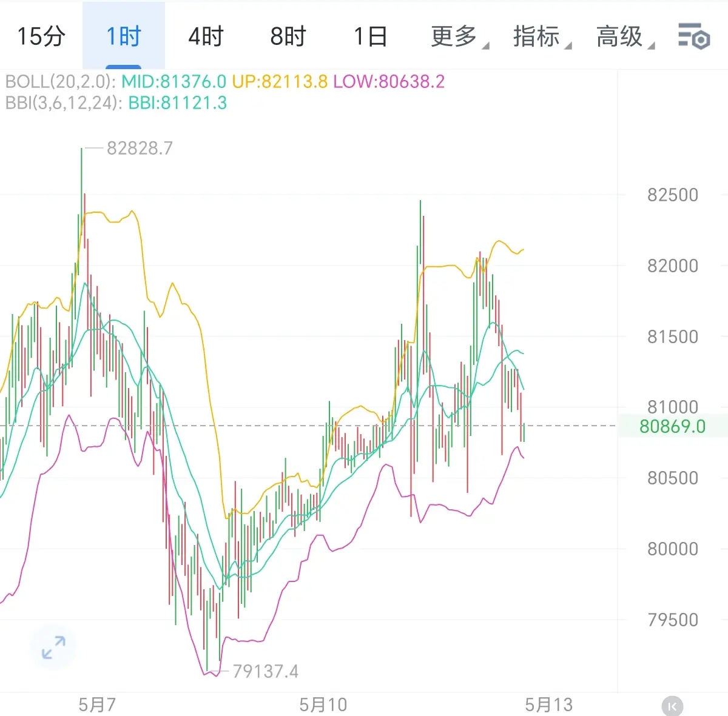Expand the 更多 timeframe dropdown
Screen dimensions: 728x716
tap(459, 36)
